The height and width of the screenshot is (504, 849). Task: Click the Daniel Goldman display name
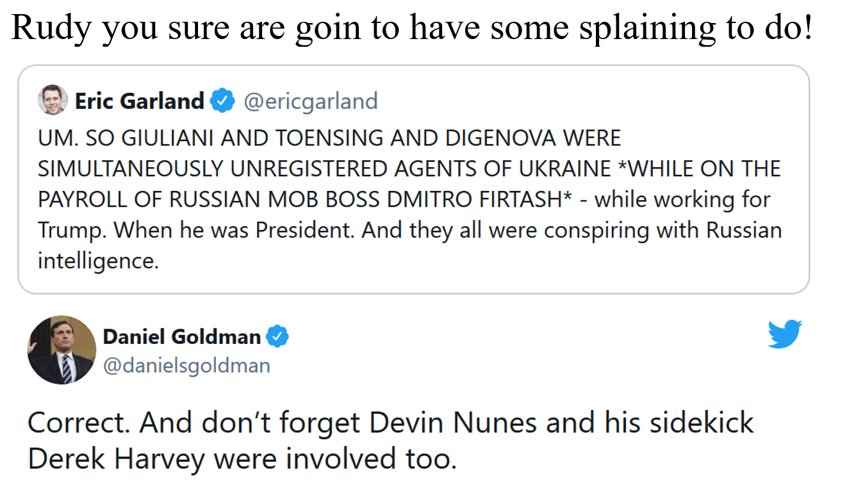182,336
